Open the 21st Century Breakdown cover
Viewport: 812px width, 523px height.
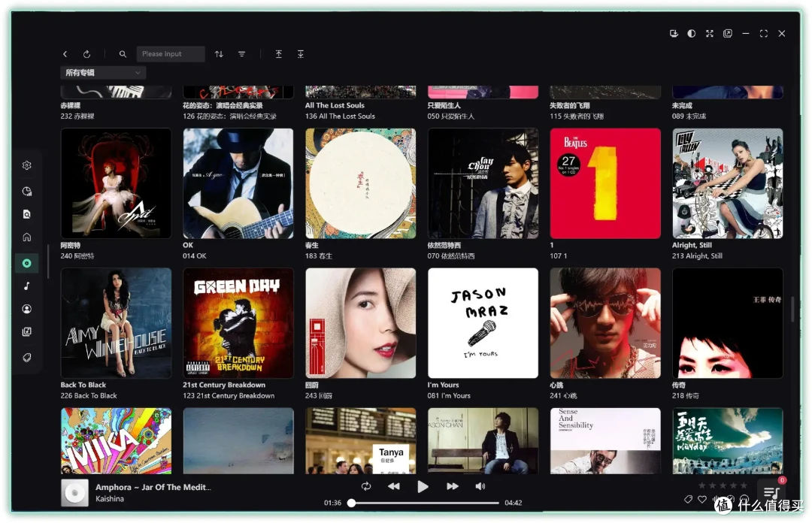point(238,323)
